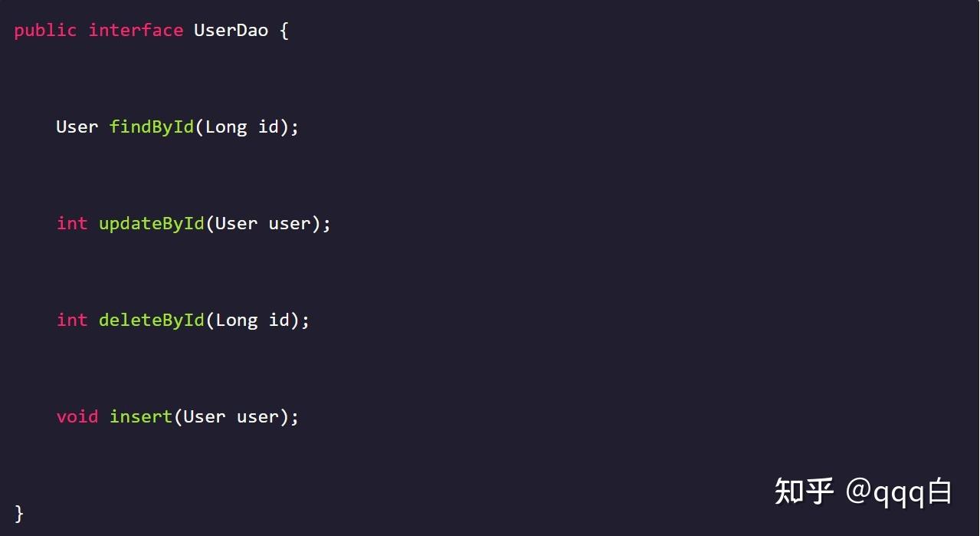Click the "public" keyword

click(45, 31)
